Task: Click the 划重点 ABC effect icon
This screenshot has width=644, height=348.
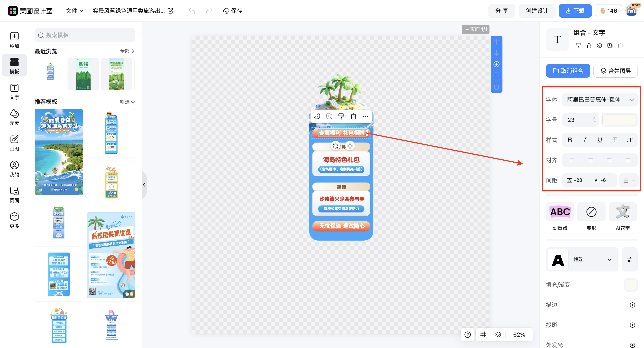Action: click(x=560, y=212)
